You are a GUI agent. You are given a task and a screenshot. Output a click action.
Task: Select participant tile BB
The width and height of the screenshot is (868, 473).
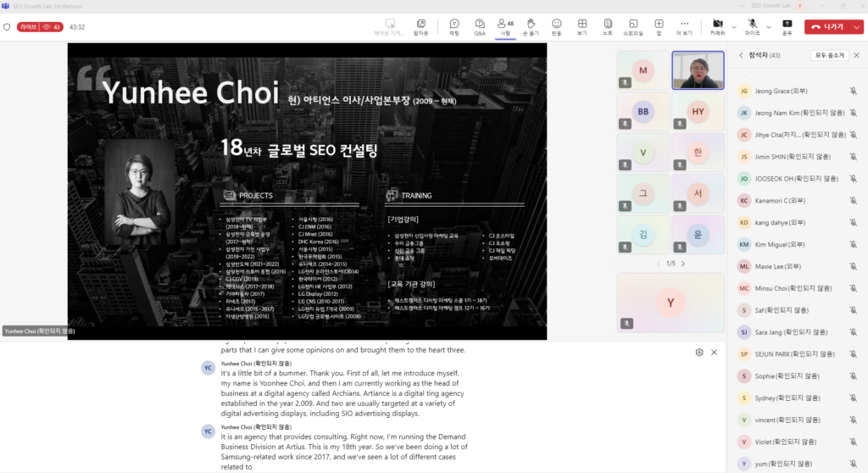pos(643,111)
